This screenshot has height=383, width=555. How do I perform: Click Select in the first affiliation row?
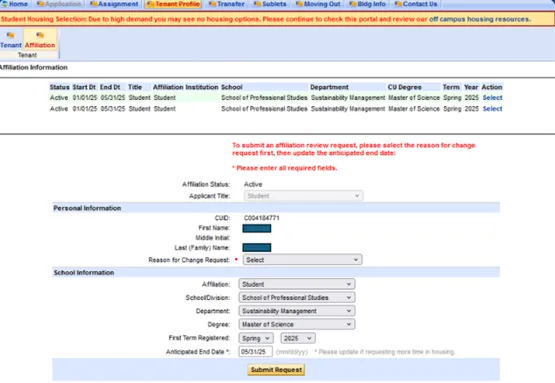pyautogui.click(x=492, y=98)
